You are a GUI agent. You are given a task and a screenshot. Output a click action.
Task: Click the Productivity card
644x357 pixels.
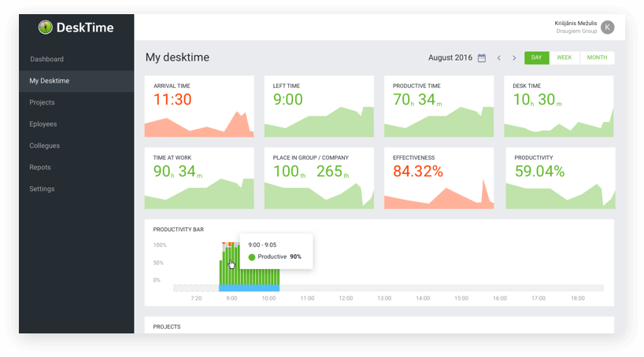561,178
